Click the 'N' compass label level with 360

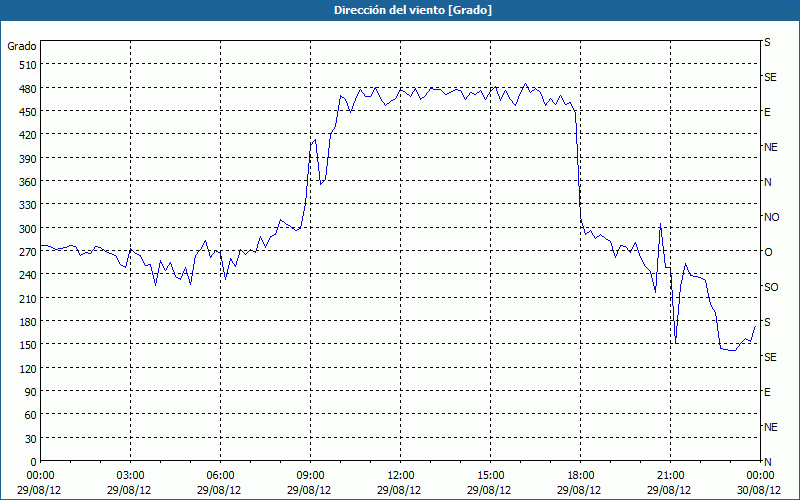pyautogui.click(x=767, y=182)
